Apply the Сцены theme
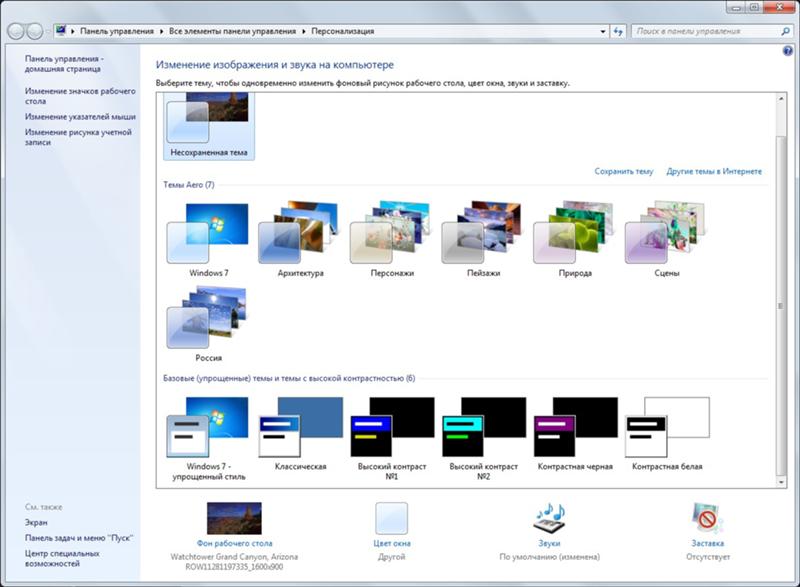Image resolution: width=800 pixels, height=587 pixels. (x=667, y=240)
